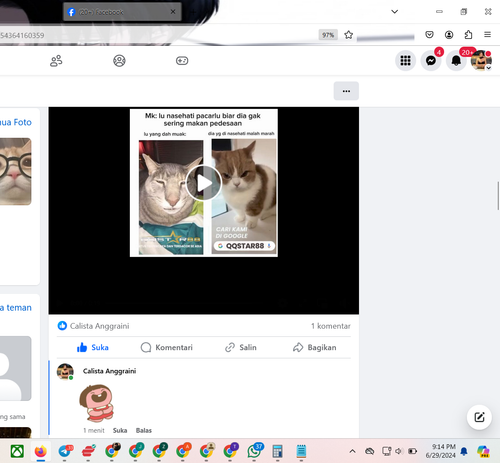Expand the list all tabs chevron
This screenshot has height=463, width=500.
(395, 12)
